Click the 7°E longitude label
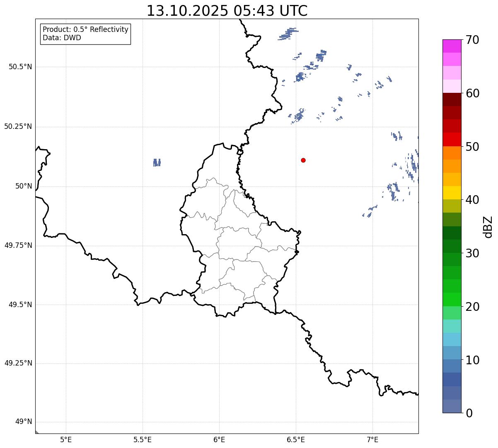Screen dimensions: 498x448 [372, 440]
